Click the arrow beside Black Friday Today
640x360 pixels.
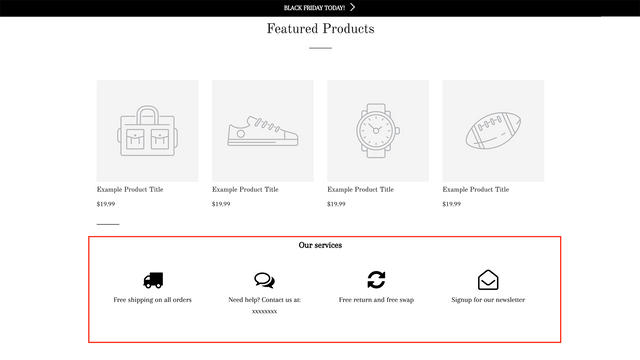(353, 7)
